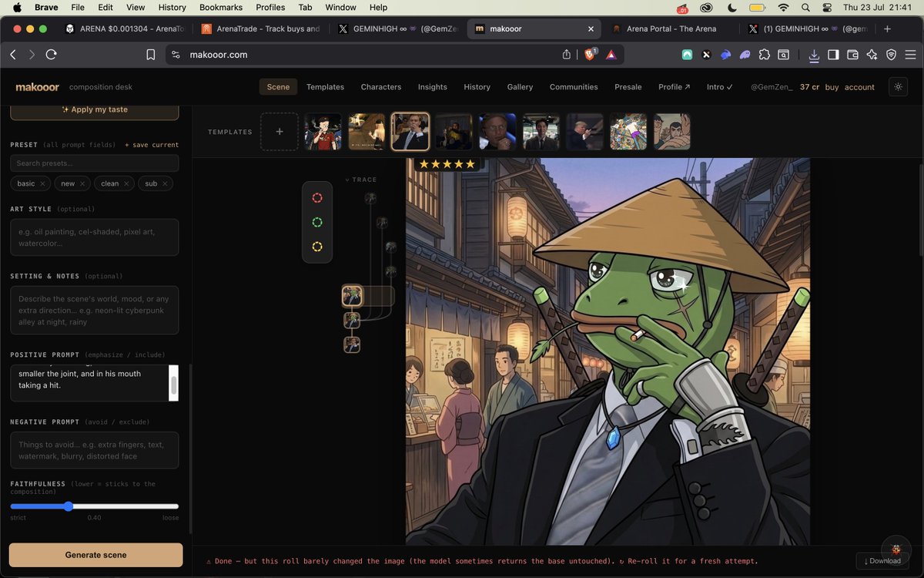Open Leo AI sparkle icon
This screenshot has height=578, width=924.
point(872,55)
